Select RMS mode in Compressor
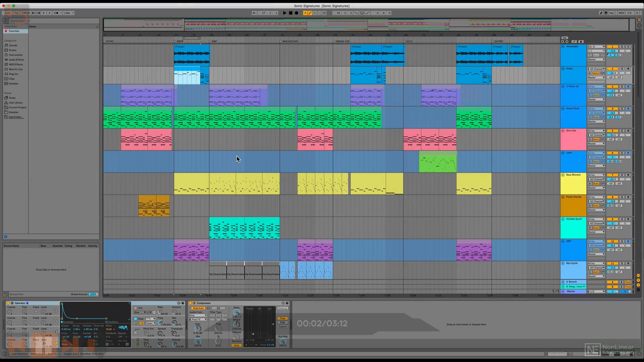The image size is (644, 362). tap(282, 322)
